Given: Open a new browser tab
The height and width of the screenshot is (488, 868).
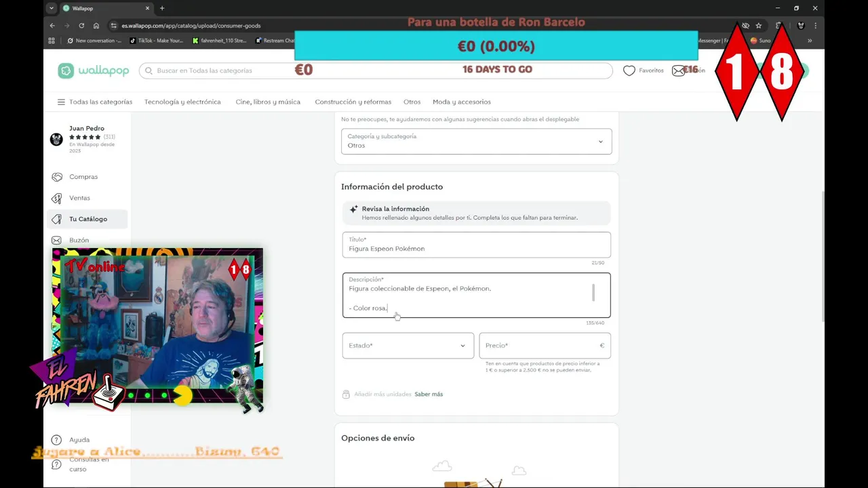Looking at the screenshot, I should (x=162, y=8).
